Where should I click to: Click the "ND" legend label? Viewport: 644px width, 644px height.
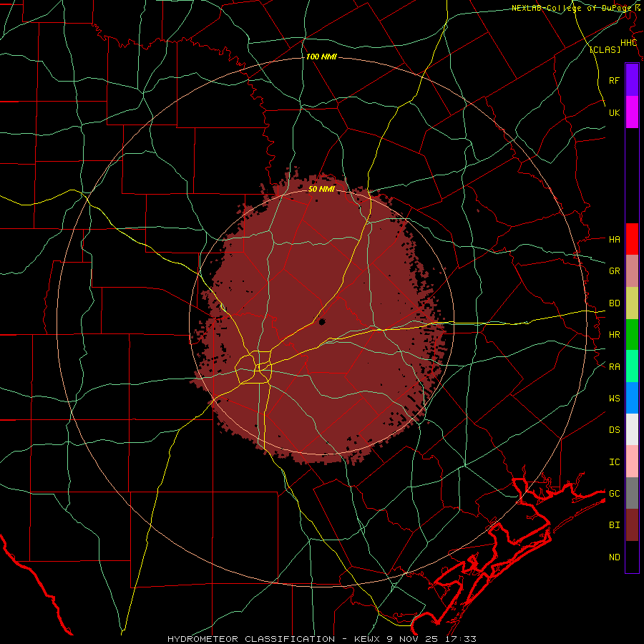click(614, 557)
